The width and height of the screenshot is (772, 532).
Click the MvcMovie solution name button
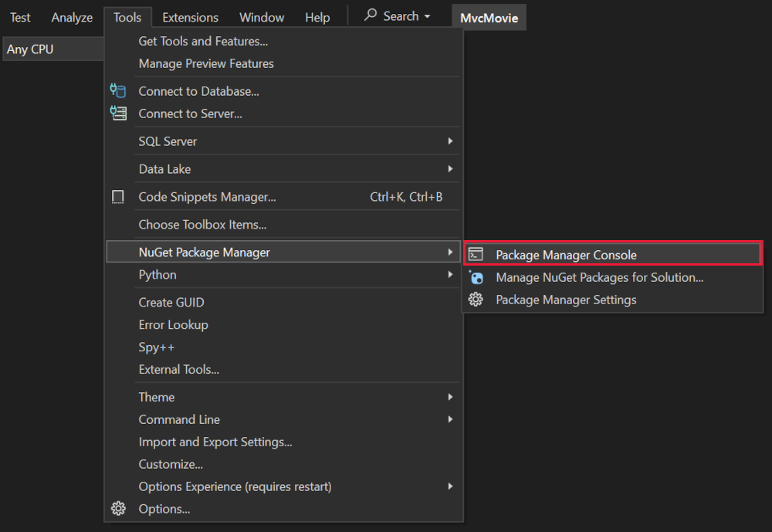489,17
